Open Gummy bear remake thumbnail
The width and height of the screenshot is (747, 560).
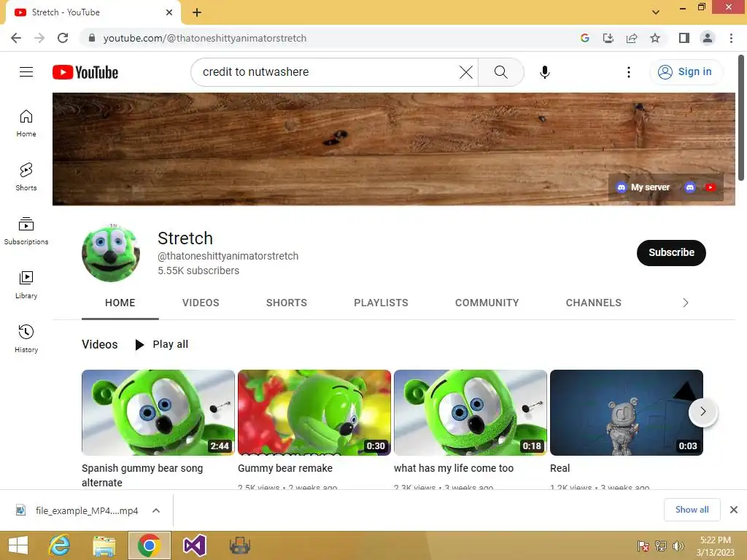point(314,413)
